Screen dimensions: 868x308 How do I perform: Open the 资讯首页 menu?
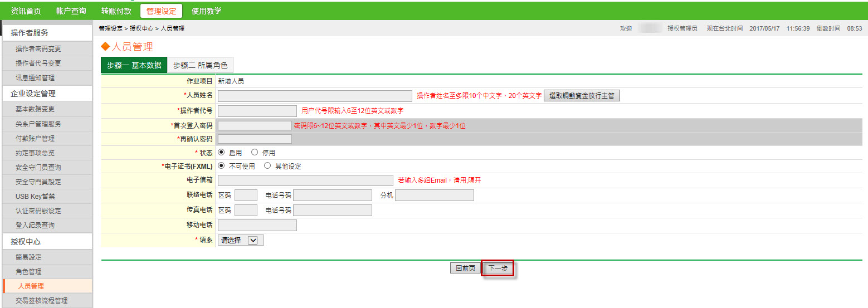click(26, 11)
